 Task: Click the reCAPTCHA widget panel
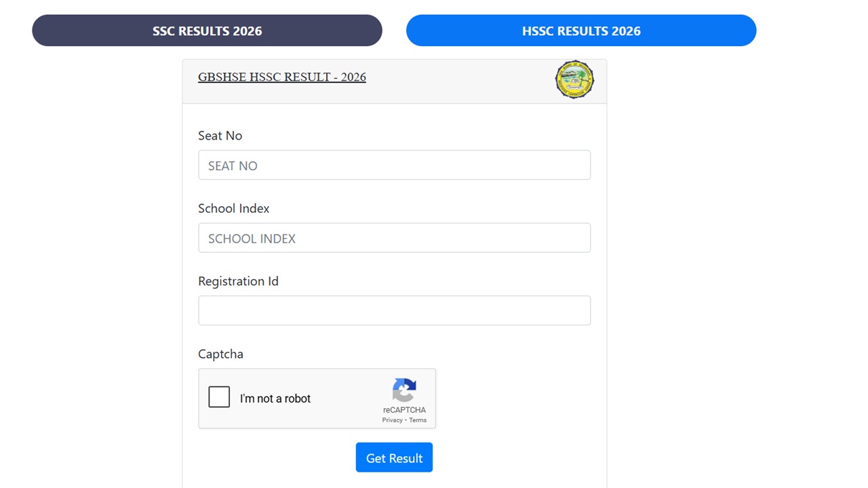pos(317,399)
